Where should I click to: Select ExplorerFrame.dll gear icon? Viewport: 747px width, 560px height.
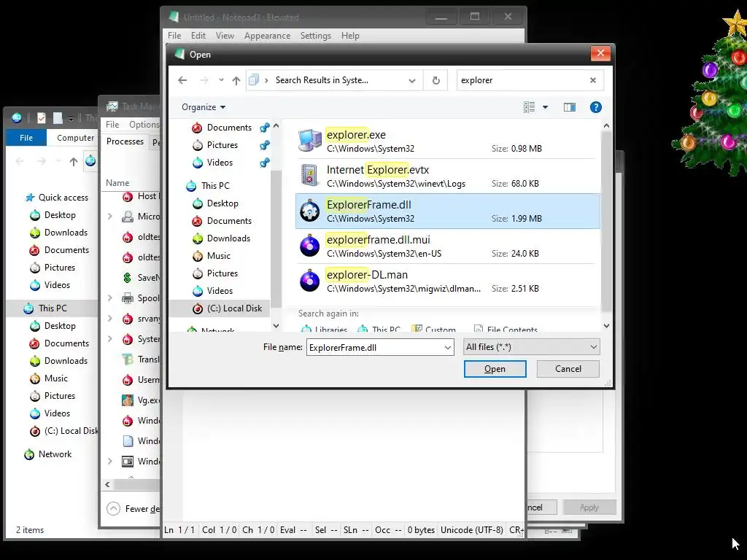(x=310, y=211)
